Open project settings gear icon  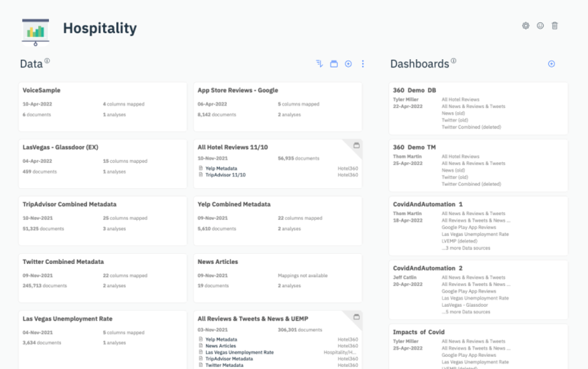[x=526, y=25]
